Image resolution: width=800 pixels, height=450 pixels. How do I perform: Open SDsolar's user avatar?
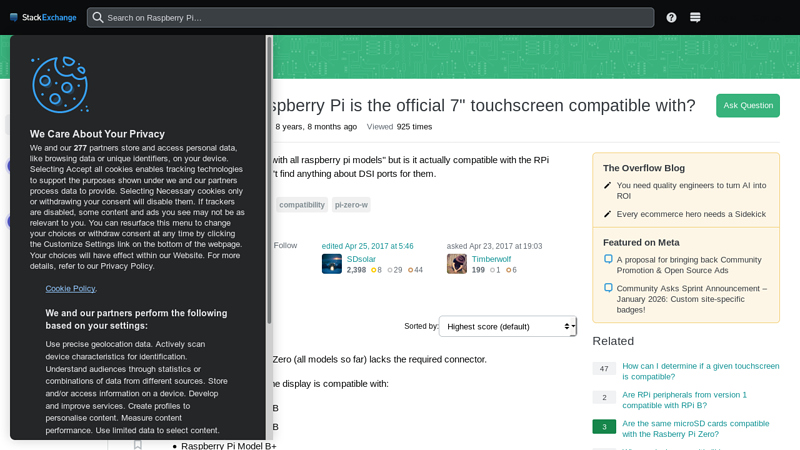(x=332, y=264)
